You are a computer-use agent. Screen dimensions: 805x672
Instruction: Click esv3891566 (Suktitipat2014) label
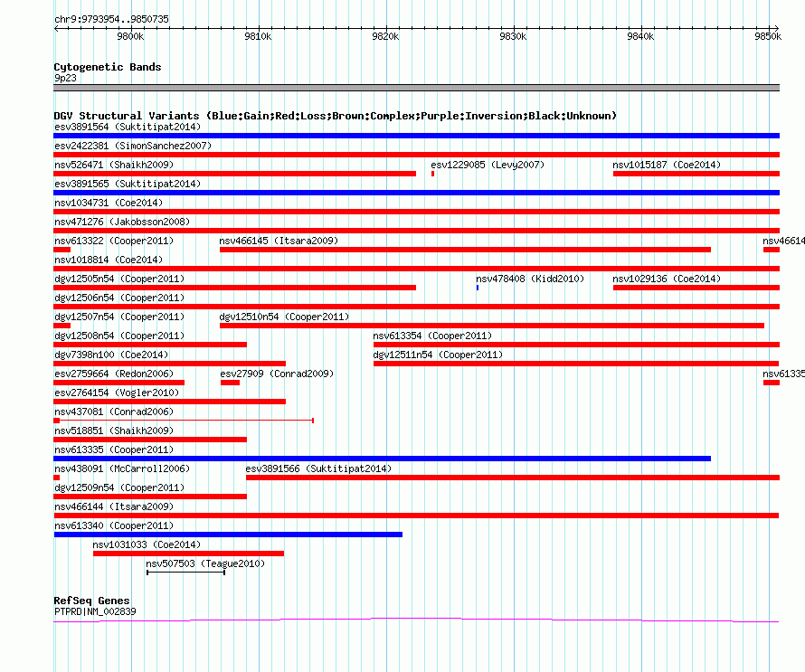click(x=318, y=469)
